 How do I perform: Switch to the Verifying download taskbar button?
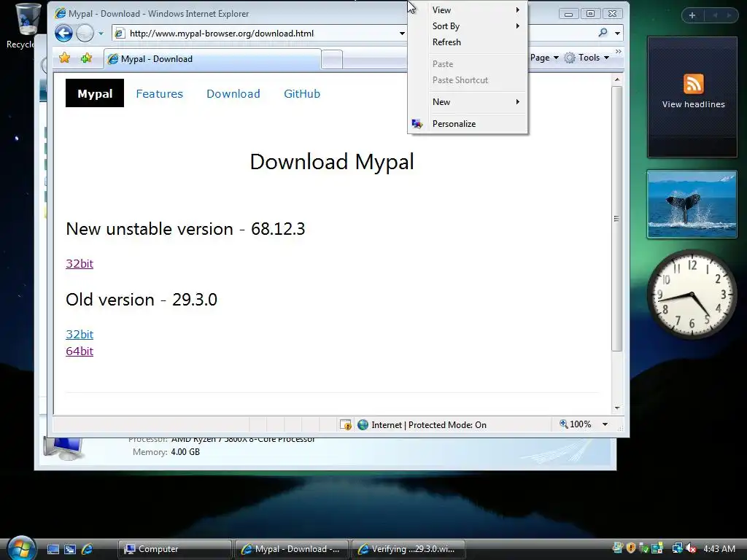(409, 549)
